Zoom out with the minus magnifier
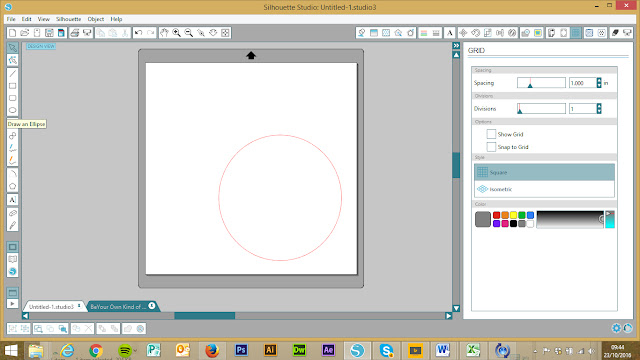The height and width of the screenshot is (360, 640). [x=189, y=33]
